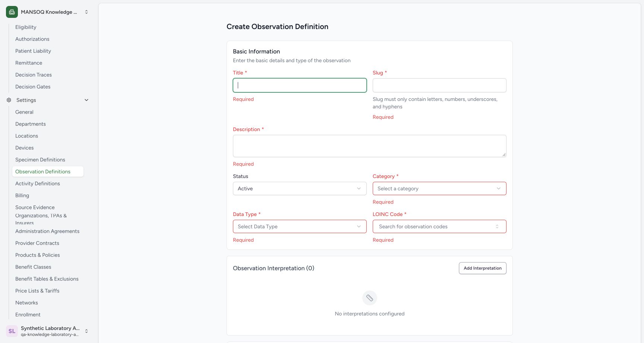Image resolution: width=644 pixels, height=343 pixels.
Task: Open Patient Liability page
Action: tap(33, 51)
